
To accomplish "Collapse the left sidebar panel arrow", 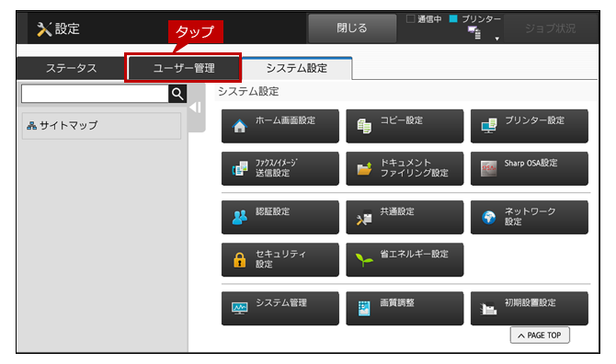I will (196, 108).
